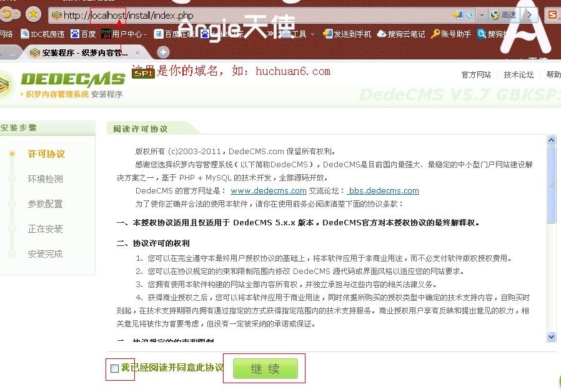
Task: Open the address bar dropdown arrow
Action: pyautogui.click(x=482, y=16)
